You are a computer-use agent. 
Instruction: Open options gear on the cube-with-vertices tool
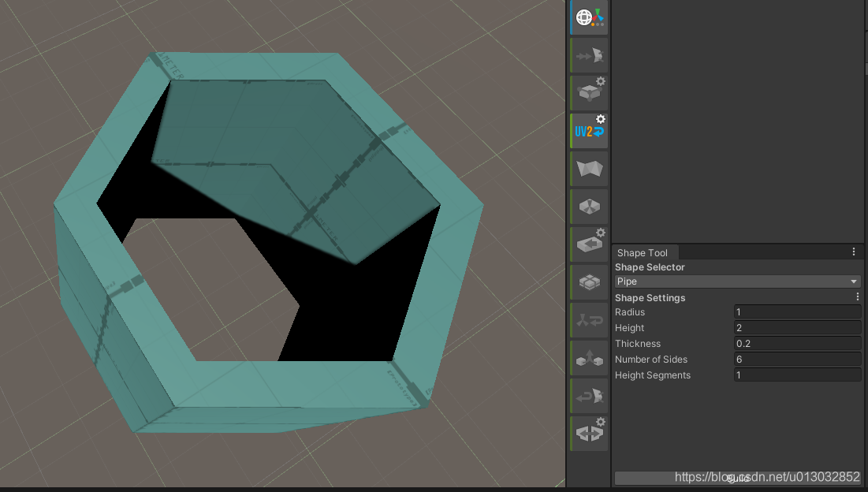pos(601,82)
